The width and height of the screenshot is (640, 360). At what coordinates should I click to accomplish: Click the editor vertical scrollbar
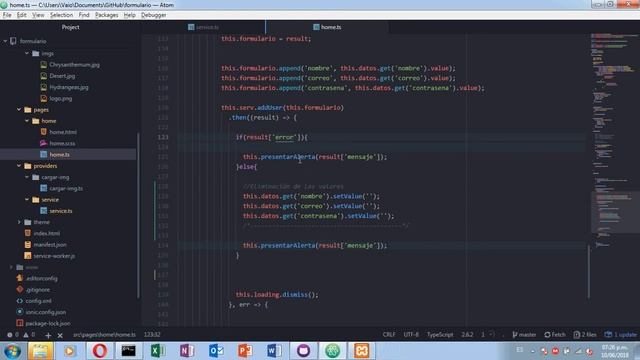[x=589, y=271]
